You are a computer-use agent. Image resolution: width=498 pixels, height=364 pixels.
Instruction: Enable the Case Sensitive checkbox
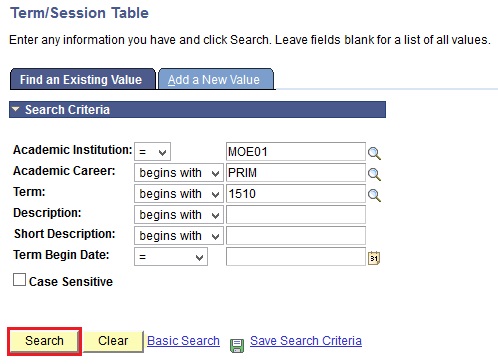point(19,280)
